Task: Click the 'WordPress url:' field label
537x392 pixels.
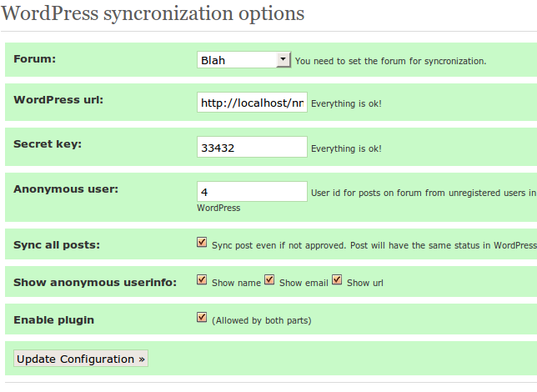Action: (58, 100)
